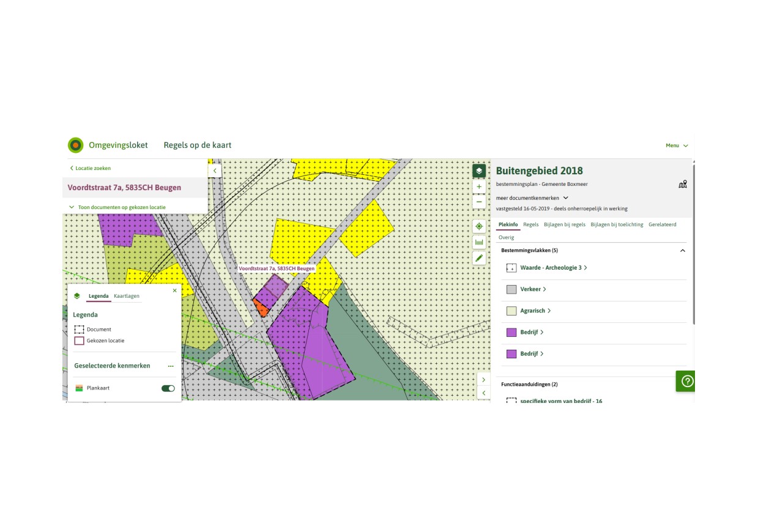Screen dimensions: 758x532
Task: Zoom in on the map
Action: coord(479,187)
